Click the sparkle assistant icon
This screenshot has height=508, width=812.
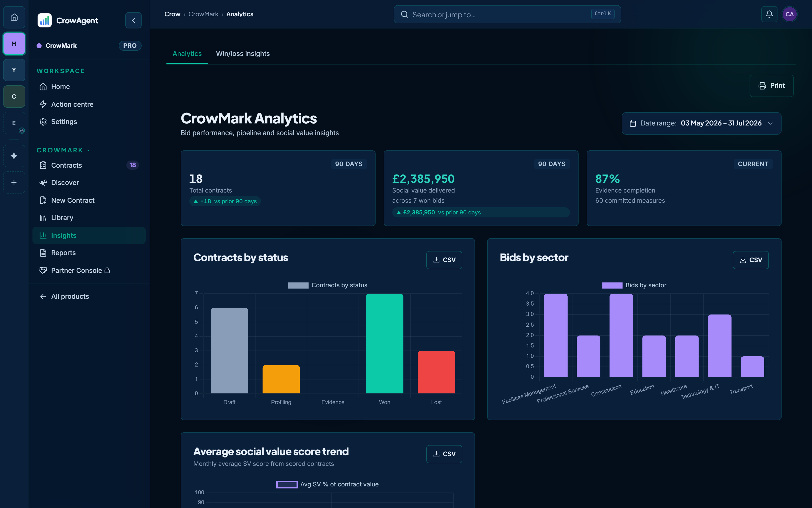(x=14, y=156)
